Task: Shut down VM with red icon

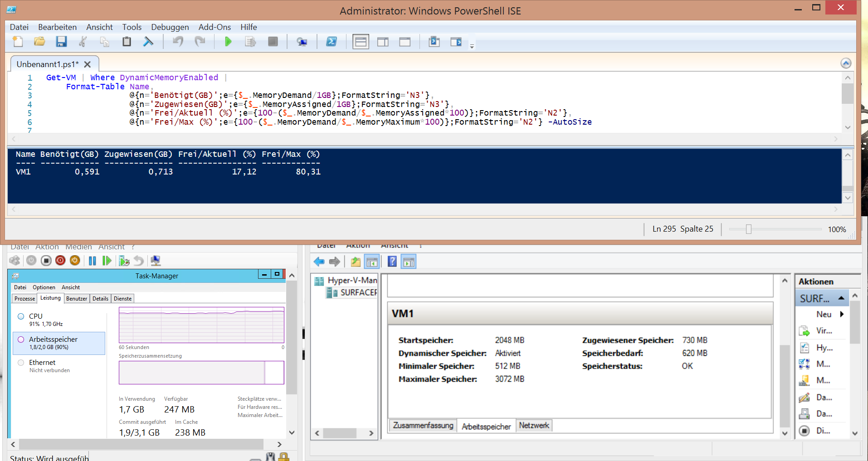Action: (x=60, y=261)
